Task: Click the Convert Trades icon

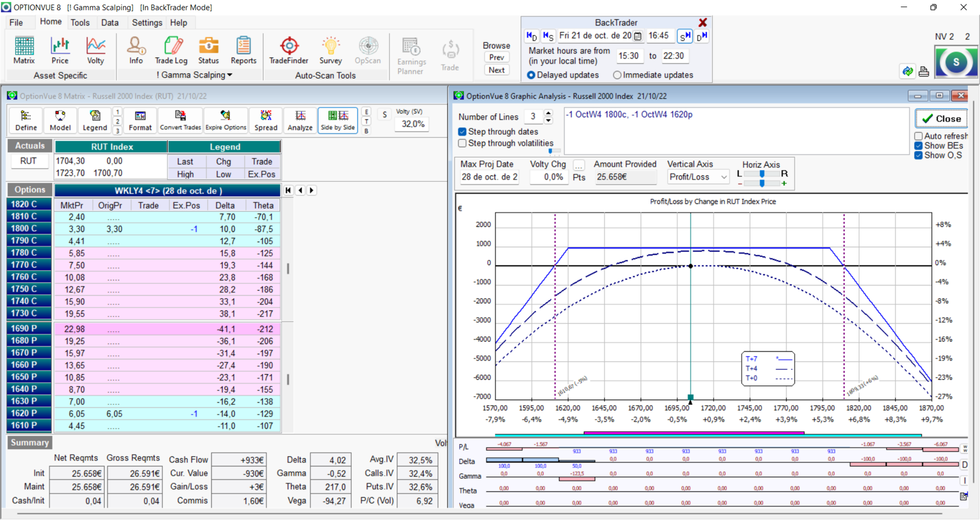Action: click(x=180, y=120)
